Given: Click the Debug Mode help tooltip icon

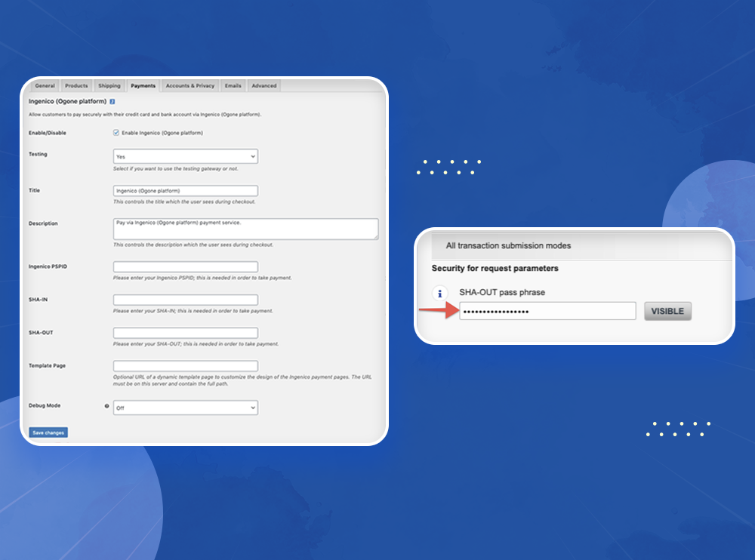Looking at the screenshot, I should [106, 406].
